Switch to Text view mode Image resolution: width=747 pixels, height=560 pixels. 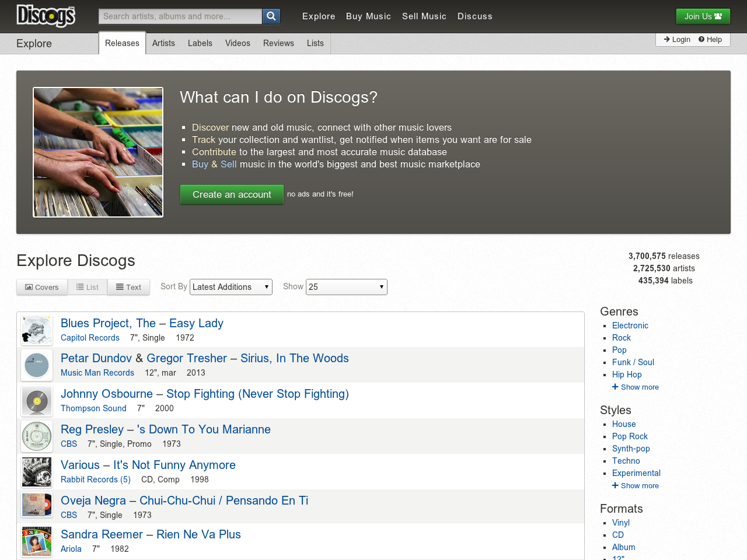[128, 287]
